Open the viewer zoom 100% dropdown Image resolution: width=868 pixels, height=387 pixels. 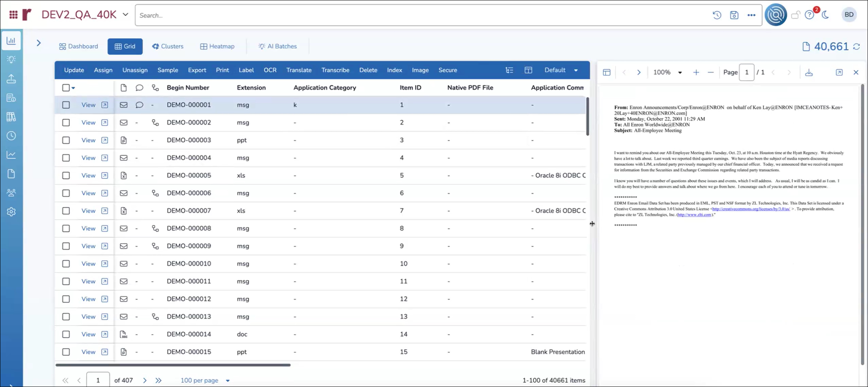click(667, 72)
